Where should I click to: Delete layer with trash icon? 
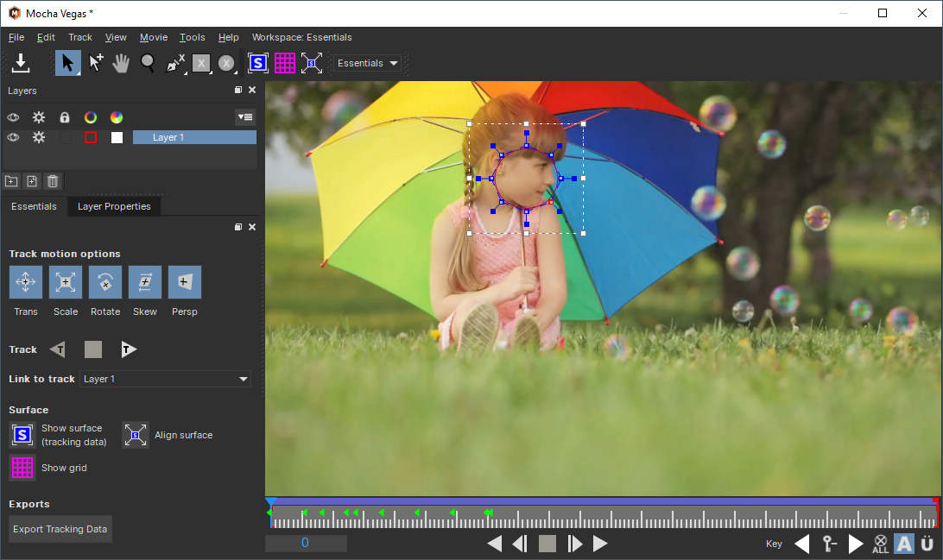pos(53,181)
